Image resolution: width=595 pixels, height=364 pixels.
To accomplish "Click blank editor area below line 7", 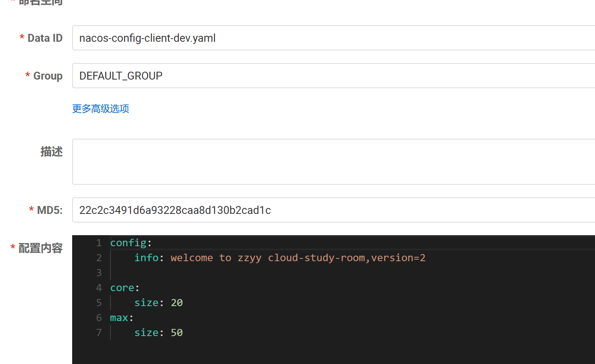I will (315, 353).
